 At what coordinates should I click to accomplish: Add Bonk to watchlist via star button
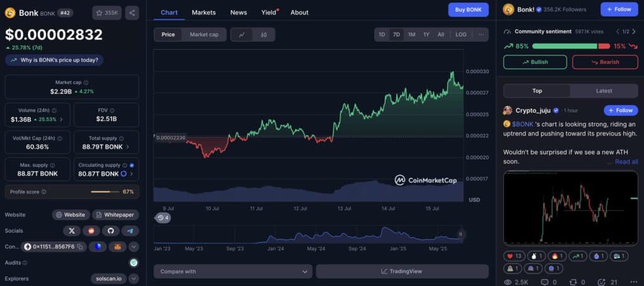(107, 13)
